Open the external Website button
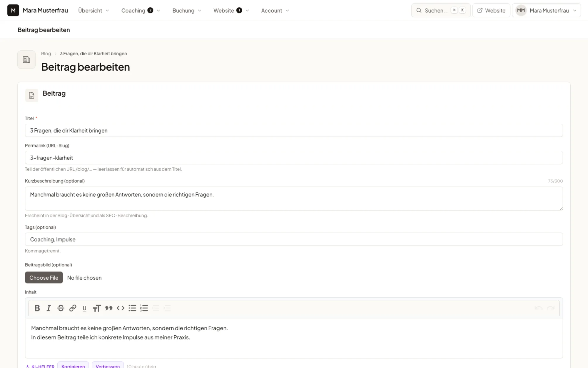588x368 pixels. (x=491, y=11)
